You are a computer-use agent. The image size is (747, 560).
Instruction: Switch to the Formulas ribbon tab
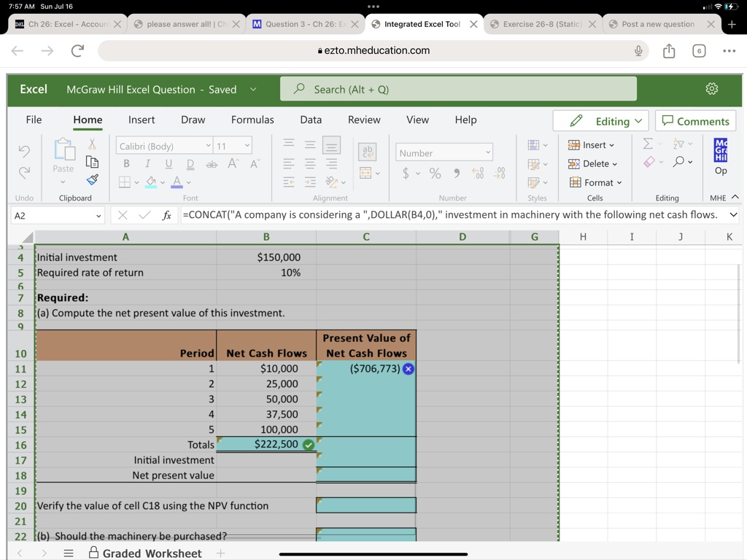(x=252, y=120)
